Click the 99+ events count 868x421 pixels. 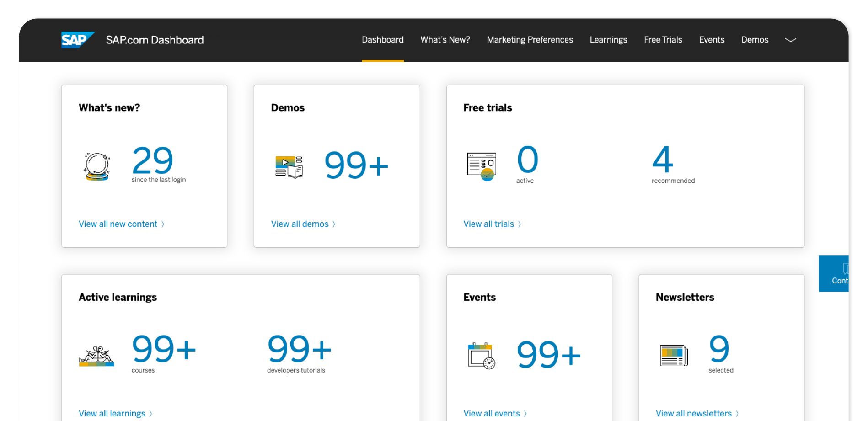pos(549,355)
